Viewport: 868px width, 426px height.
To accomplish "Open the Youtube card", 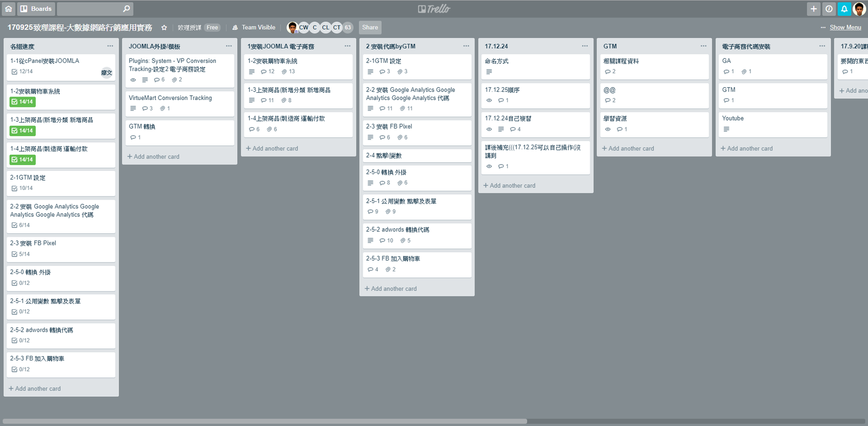I will click(x=773, y=124).
